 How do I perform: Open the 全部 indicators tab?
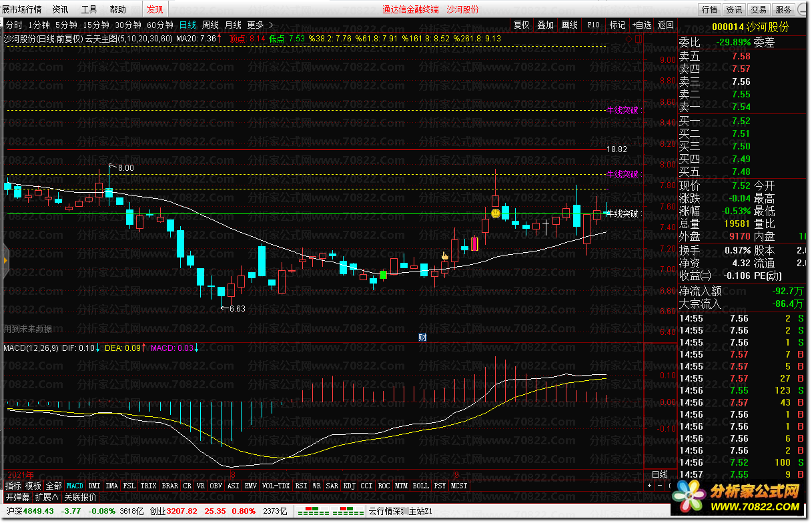coord(54,486)
